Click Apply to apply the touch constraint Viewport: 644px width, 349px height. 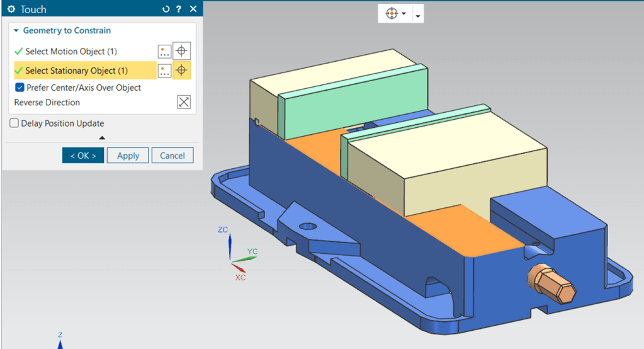pyautogui.click(x=128, y=156)
